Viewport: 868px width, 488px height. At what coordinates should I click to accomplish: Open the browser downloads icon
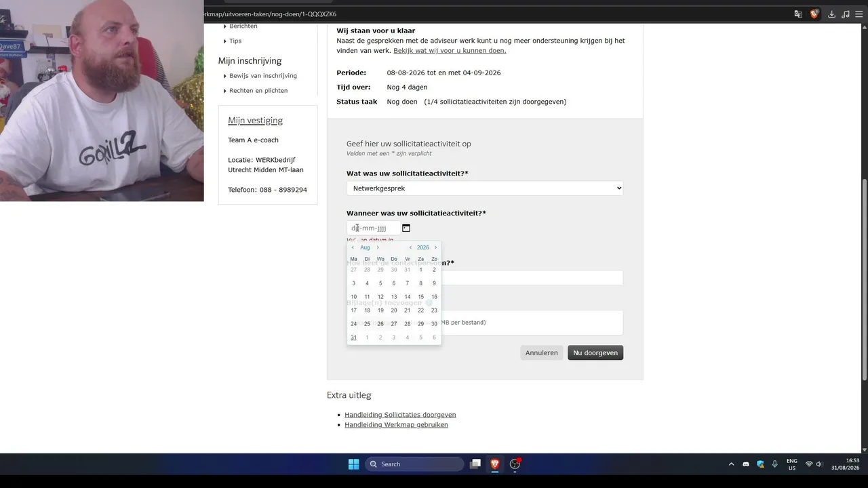pos(831,14)
